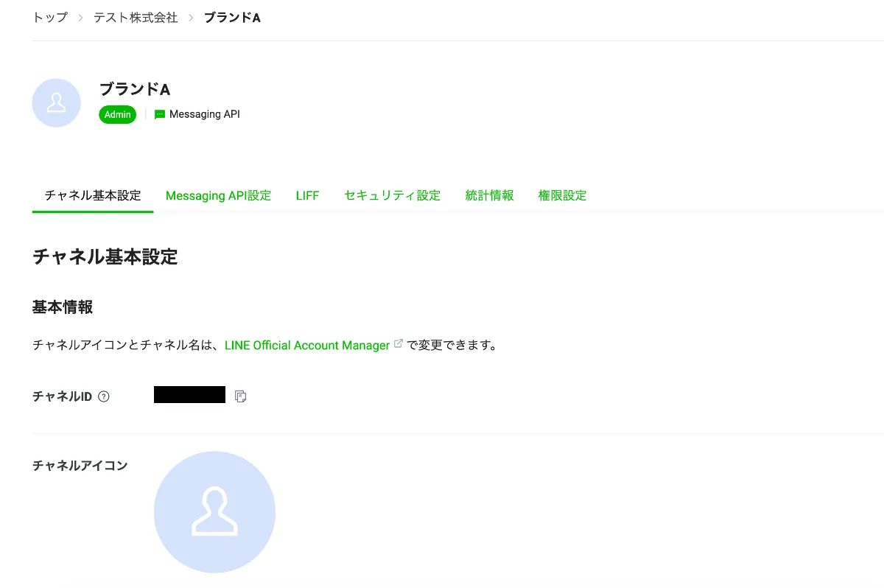Open the LIFF tab
The width and height of the screenshot is (884, 588).
308,195
